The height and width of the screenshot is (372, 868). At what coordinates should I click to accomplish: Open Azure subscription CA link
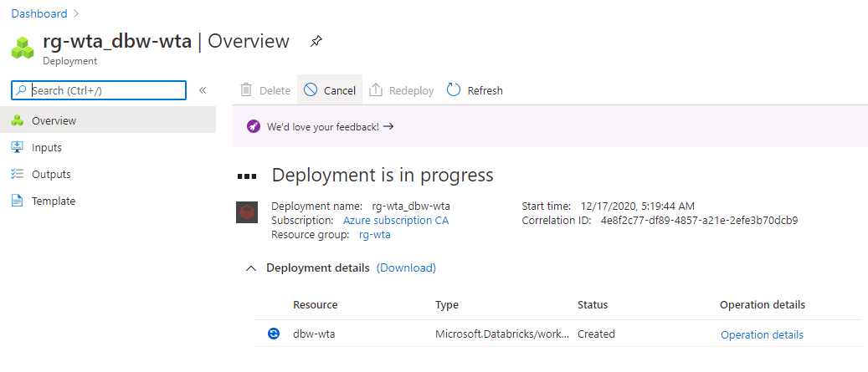click(396, 221)
